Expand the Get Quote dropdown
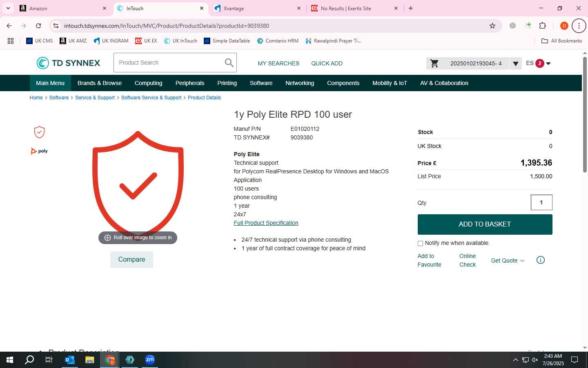This screenshot has height=368, width=588. click(522, 261)
